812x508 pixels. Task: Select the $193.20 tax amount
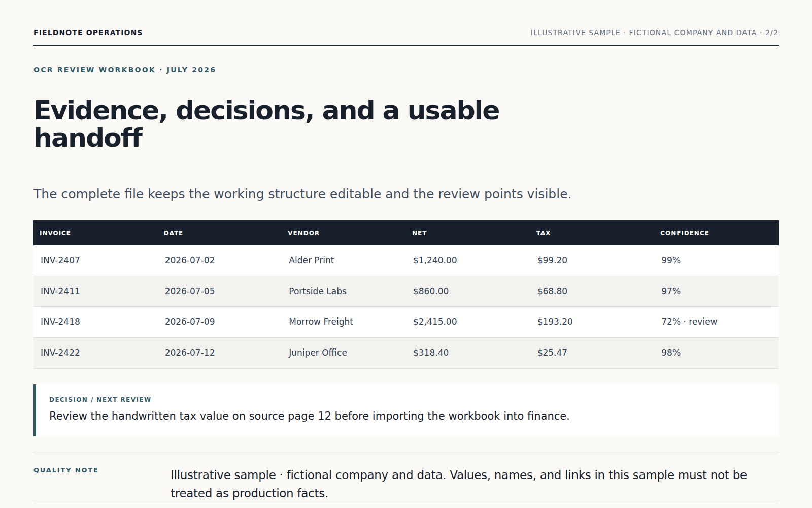[x=555, y=322]
